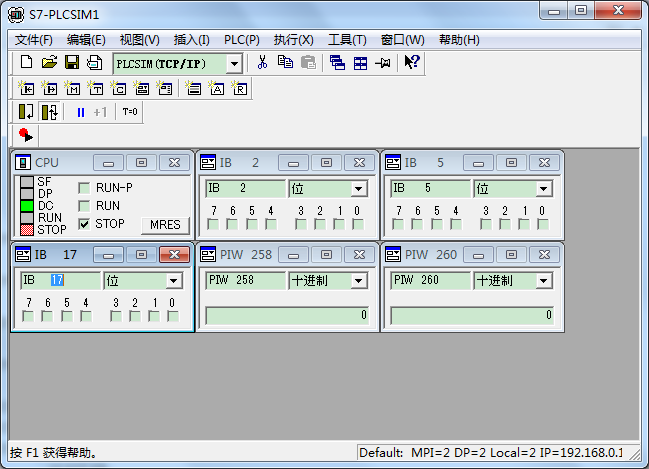Click the pin always-on-top icon
The width and height of the screenshot is (649, 469).
tap(383, 63)
